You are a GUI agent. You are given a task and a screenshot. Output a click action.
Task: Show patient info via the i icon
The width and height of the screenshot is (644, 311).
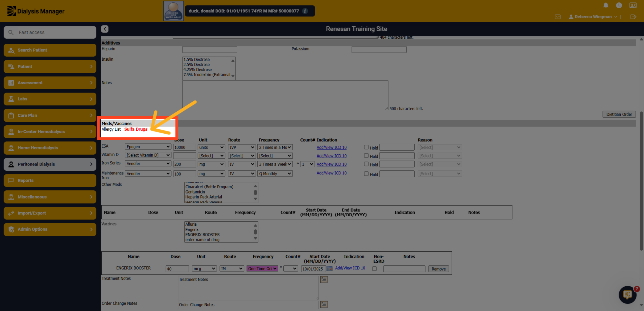305,11
